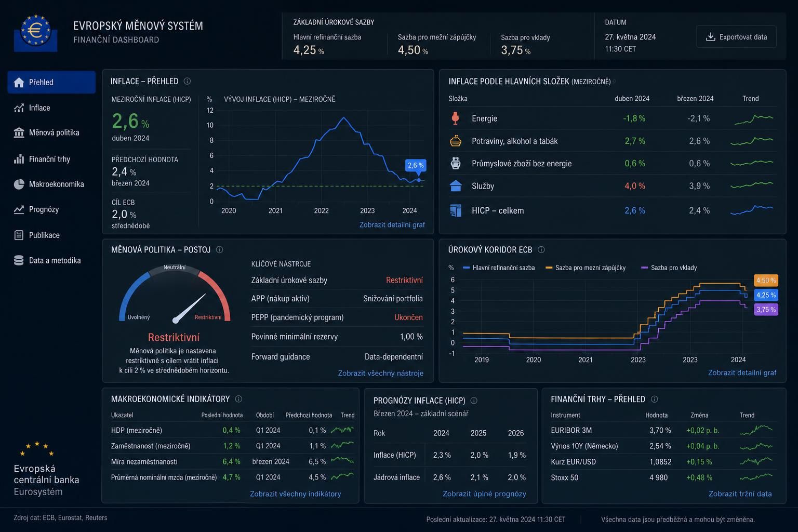Open Zobrazit úplné prognózy link
Screen dimensions: 798x532
[484, 494]
